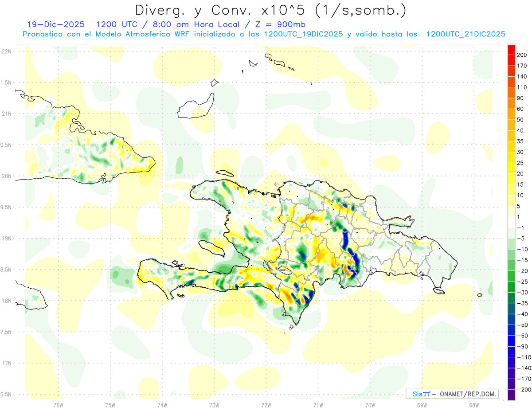Click the colorbar value '-1'
Viewport: 532px width, 411px height.
click(520, 227)
